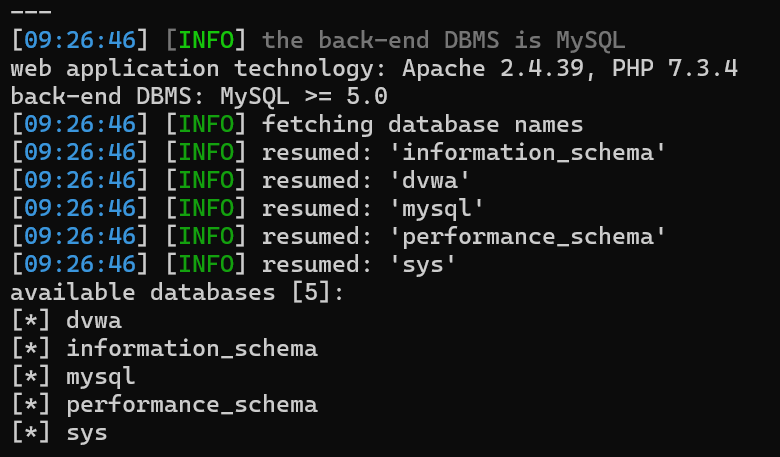The height and width of the screenshot is (457, 780).
Task: Click the 'the back-end DBMS is MySQL' message
Action: tap(443, 41)
